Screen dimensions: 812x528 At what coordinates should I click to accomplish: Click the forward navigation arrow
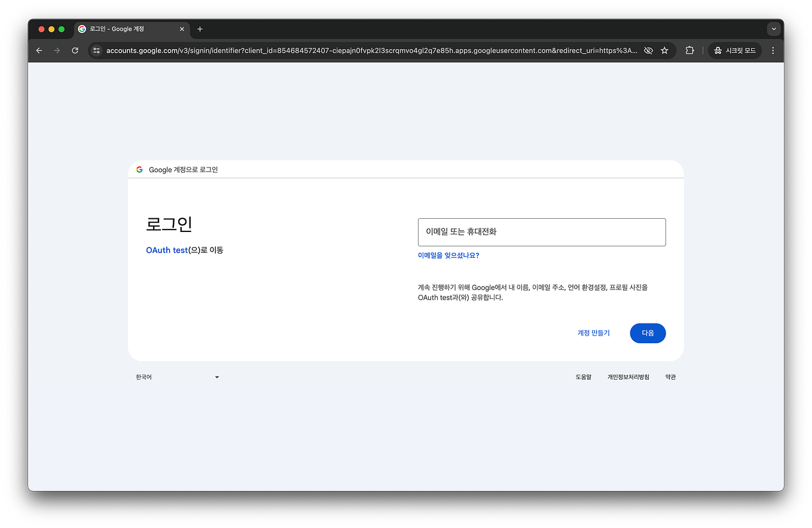57,50
